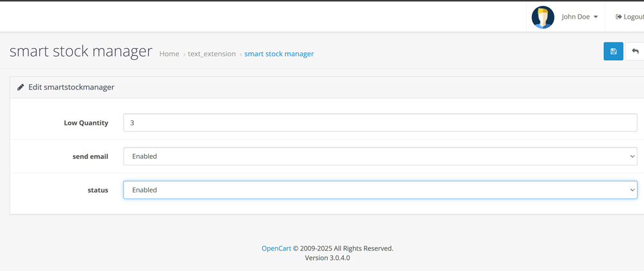Click the back arrow icon button
Screen dimensions: 644x271
[x=635, y=51]
